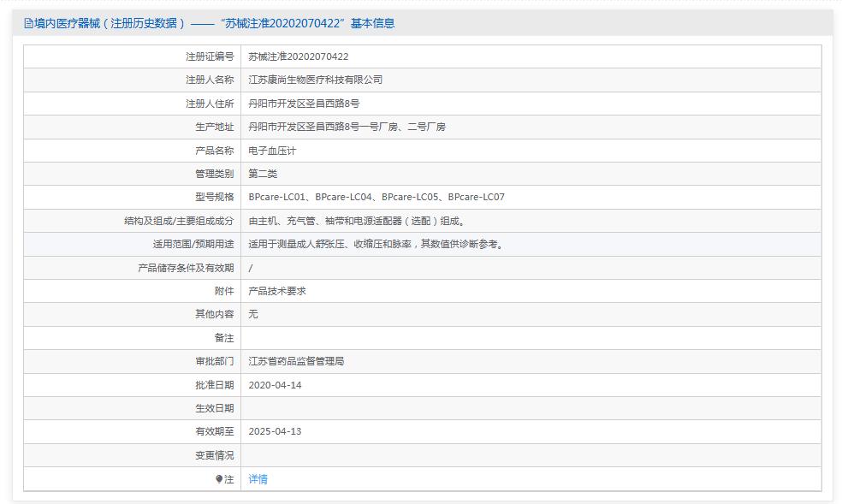Select 产品技术要求 in the 附件 row
842x504 pixels.
click(278, 291)
